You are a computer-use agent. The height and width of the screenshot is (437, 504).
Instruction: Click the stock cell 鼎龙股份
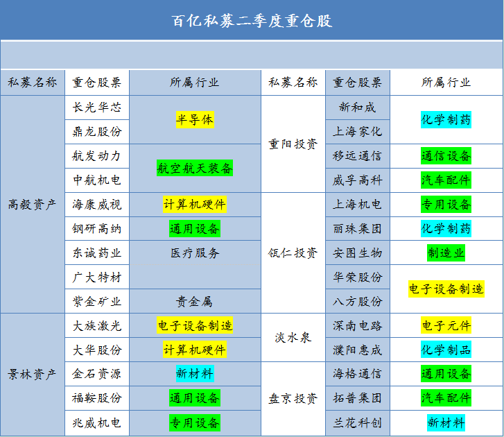pyautogui.click(x=97, y=132)
